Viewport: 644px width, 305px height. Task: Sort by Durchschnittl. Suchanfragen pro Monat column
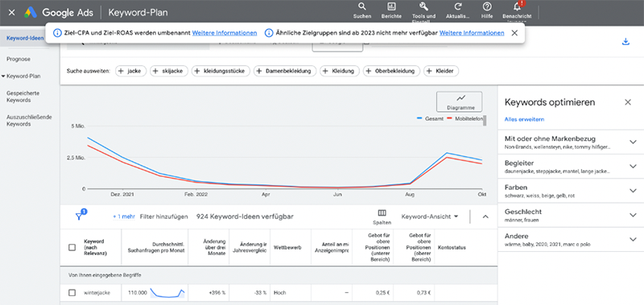155,247
